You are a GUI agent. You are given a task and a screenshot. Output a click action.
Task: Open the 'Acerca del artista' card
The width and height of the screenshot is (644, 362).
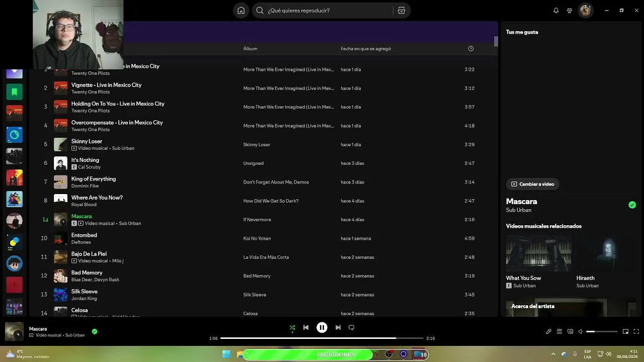coord(571,308)
